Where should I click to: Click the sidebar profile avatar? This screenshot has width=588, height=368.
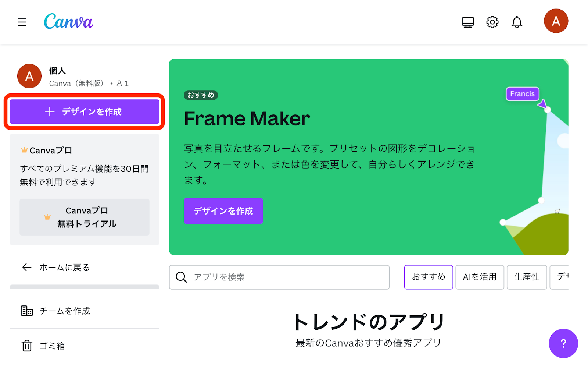29,76
